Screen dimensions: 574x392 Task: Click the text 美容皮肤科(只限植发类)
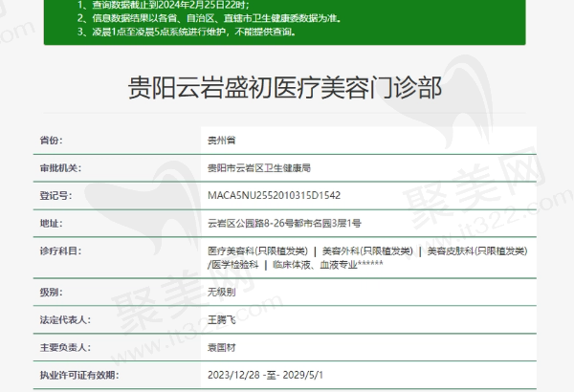pos(477,251)
